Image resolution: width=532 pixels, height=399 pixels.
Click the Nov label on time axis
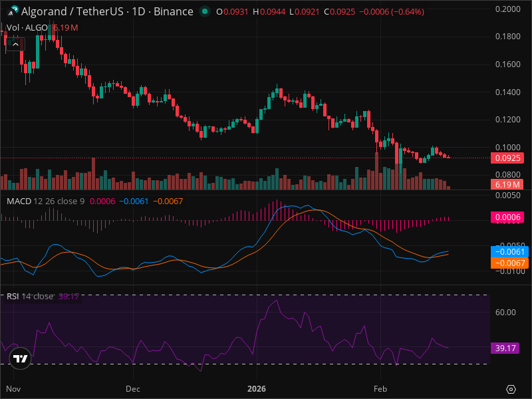click(x=13, y=389)
